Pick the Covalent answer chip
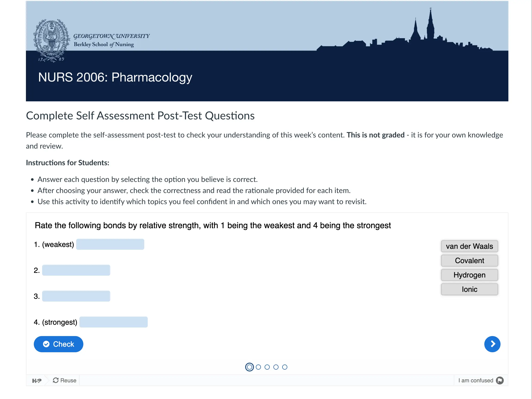The image size is (532, 399). (469, 260)
